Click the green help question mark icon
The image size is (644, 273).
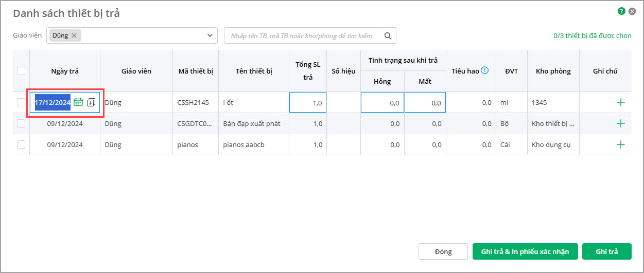click(622, 11)
